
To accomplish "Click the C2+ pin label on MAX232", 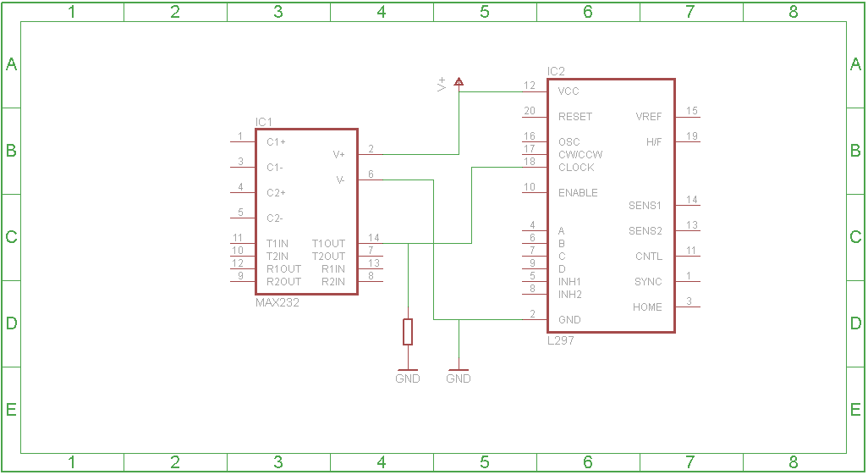I will pyautogui.click(x=277, y=193).
